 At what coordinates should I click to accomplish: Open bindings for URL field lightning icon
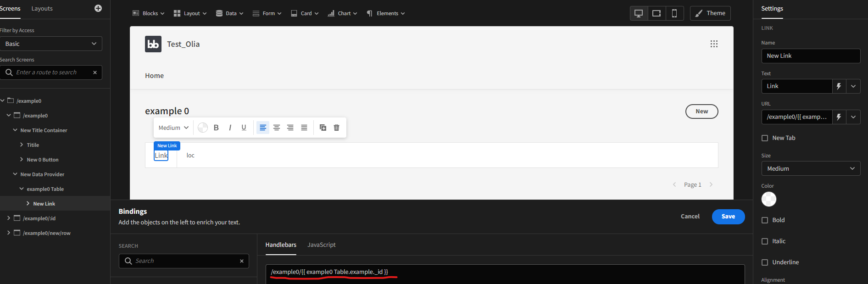(839, 117)
